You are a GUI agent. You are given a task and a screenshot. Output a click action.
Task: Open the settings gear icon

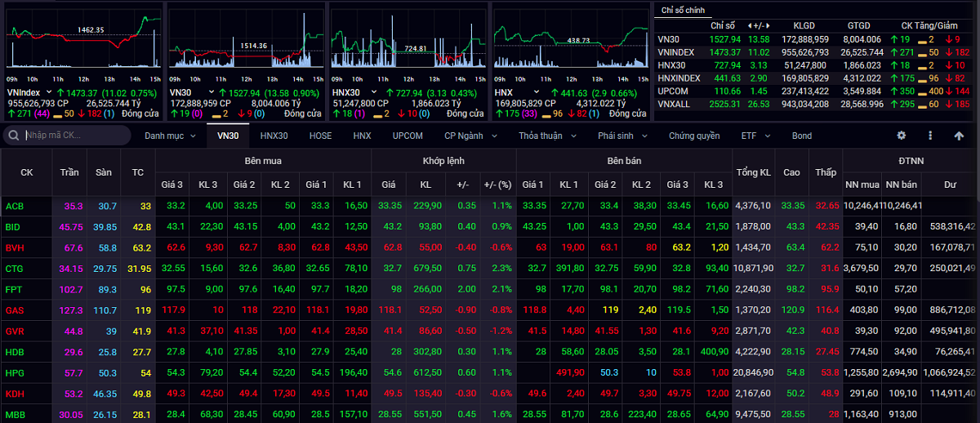pos(902,136)
